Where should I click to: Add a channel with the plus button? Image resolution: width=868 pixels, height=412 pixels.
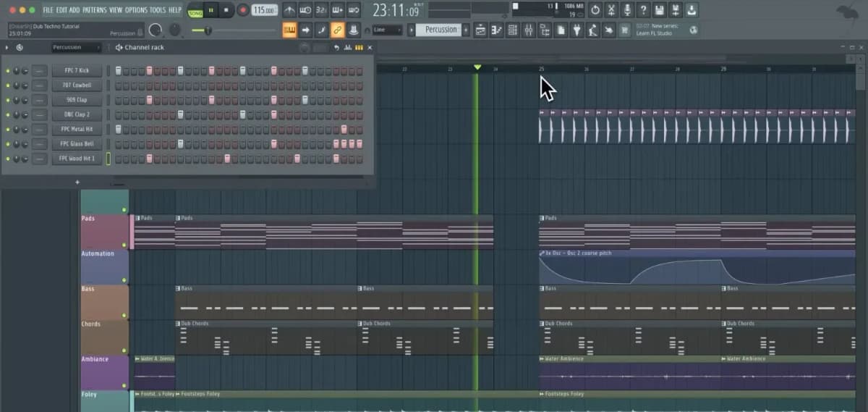[x=77, y=182]
